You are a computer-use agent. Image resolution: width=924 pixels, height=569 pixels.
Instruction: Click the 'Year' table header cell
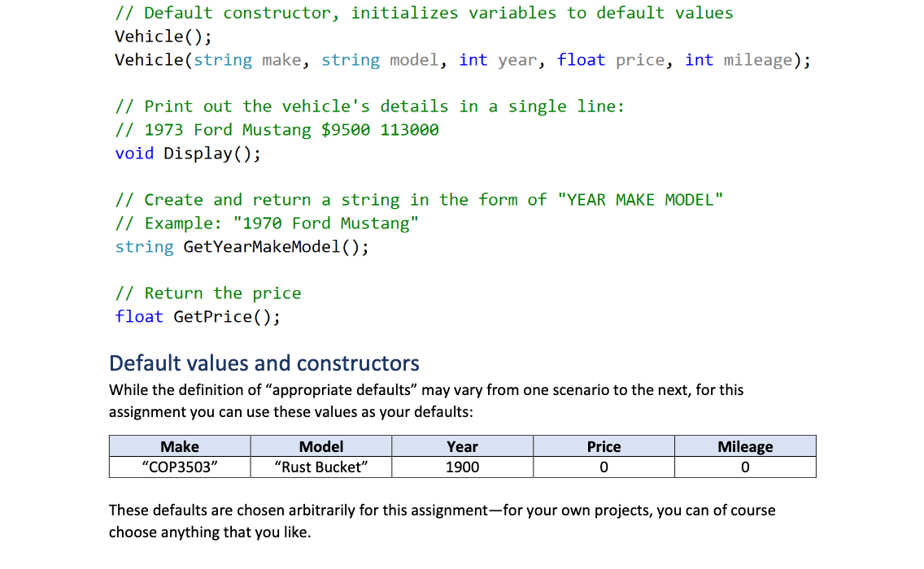(463, 446)
